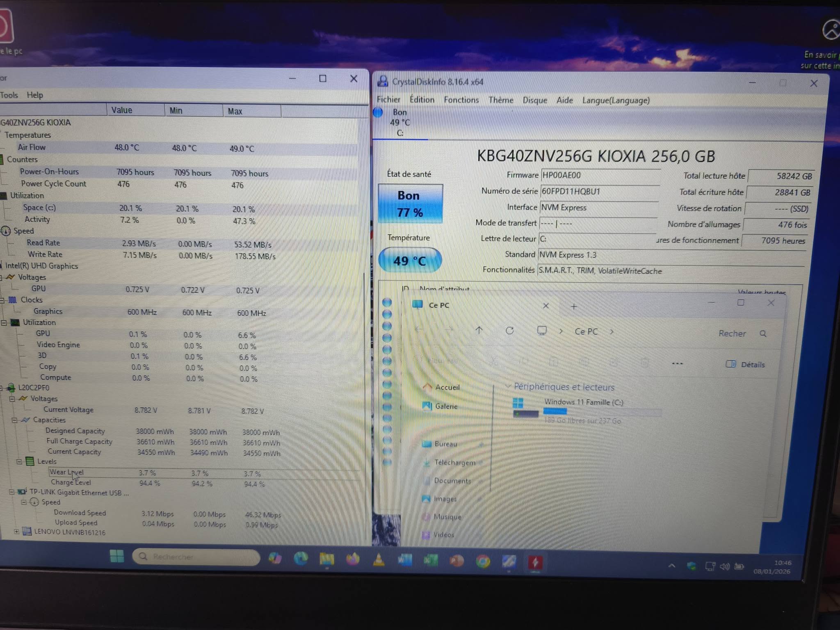840x630 pixels.
Task: Click the Bon 77 % health status button
Action: point(410,204)
